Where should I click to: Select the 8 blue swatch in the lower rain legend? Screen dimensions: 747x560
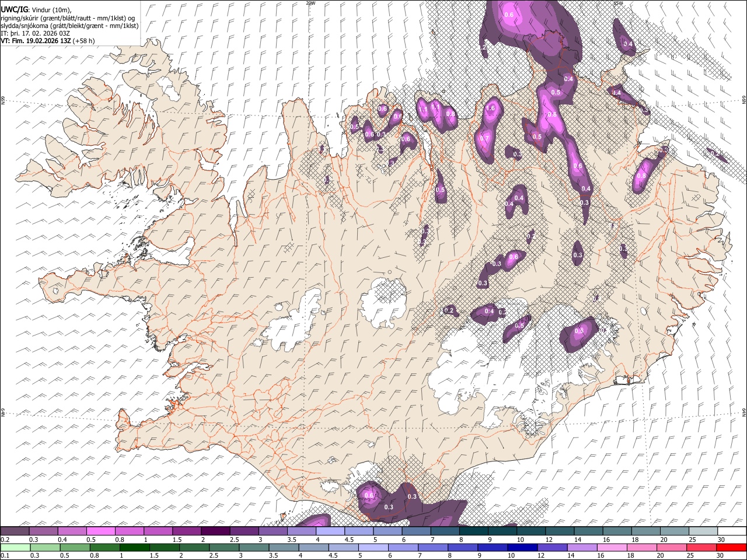point(463,547)
